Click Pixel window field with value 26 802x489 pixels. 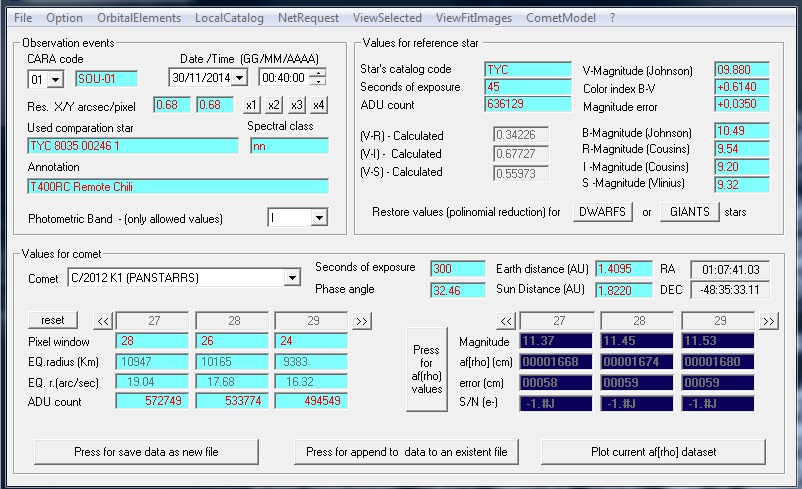tap(232, 341)
